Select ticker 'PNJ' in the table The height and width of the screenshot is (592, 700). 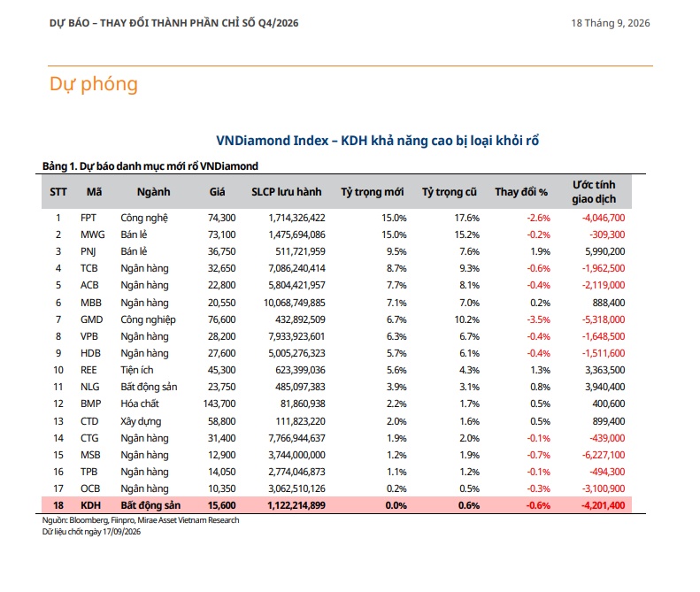(x=88, y=251)
